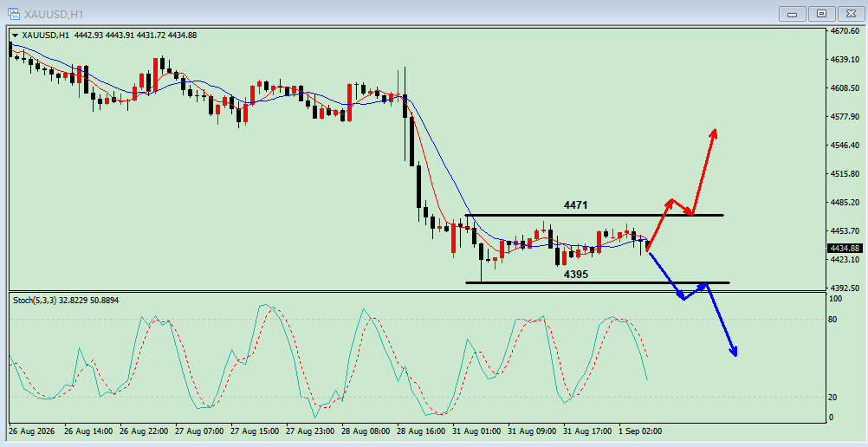Click the 4395 text label
The image size is (868, 447).
tap(576, 274)
